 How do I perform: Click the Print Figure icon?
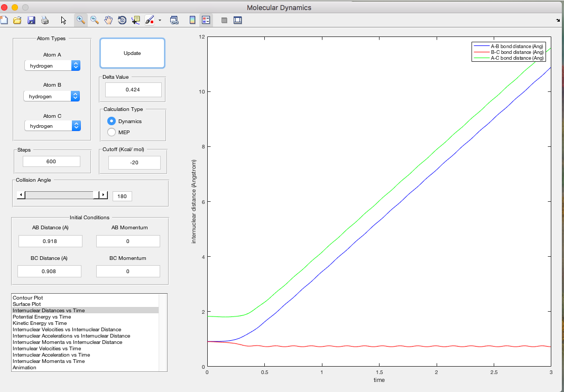point(45,20)
